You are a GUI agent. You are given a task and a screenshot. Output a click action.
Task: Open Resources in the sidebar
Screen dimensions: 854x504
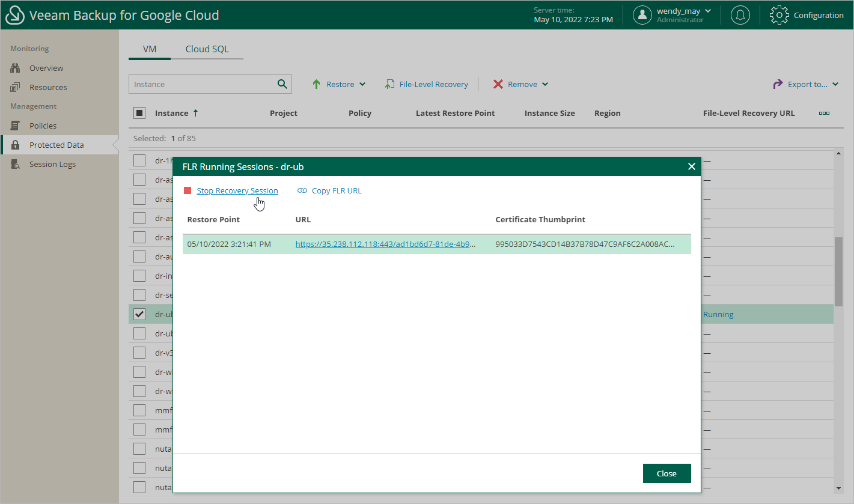[x=48, y=87]
